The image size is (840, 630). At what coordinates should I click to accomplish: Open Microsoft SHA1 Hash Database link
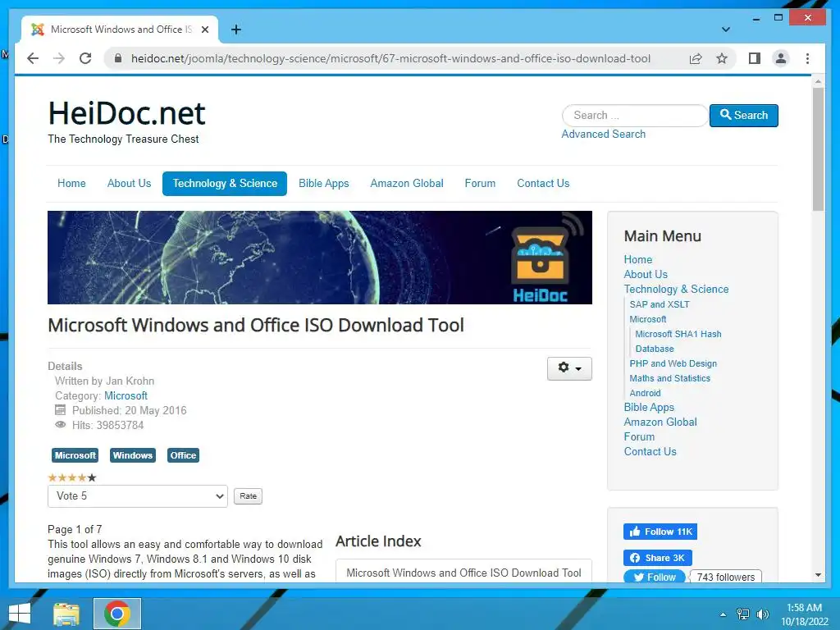point(678,341)
